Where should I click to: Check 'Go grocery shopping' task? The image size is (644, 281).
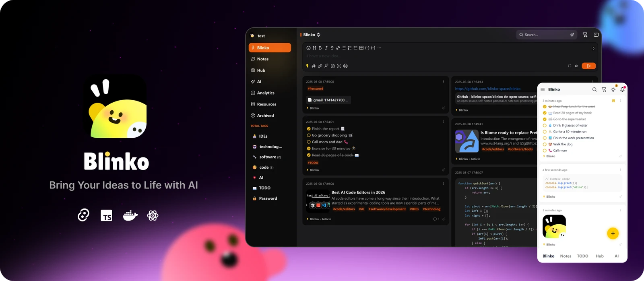[x=309, y=135]
